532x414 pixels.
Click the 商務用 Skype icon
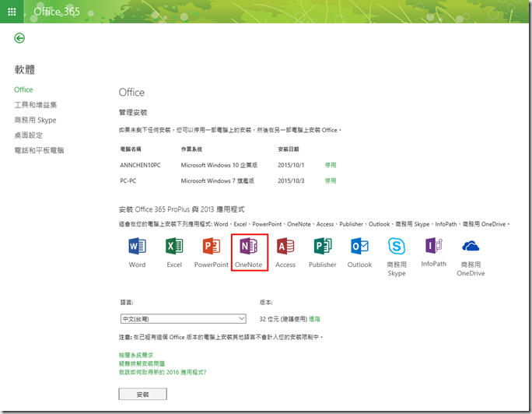(x=397, y=247)
